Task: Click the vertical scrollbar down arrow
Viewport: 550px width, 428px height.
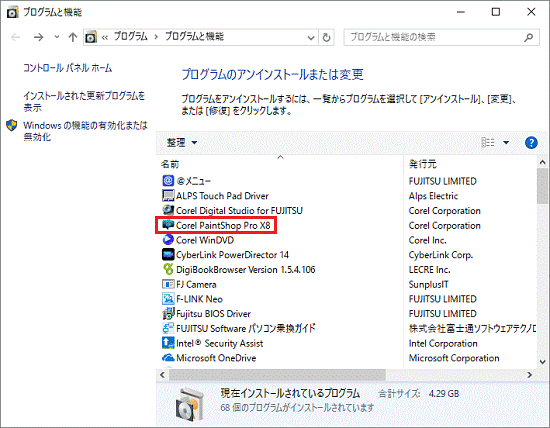Action: click(542, 362)
